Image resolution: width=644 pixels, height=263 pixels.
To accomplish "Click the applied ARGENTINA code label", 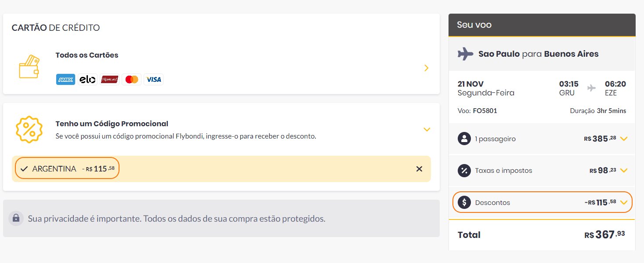I will click(54, 169).
